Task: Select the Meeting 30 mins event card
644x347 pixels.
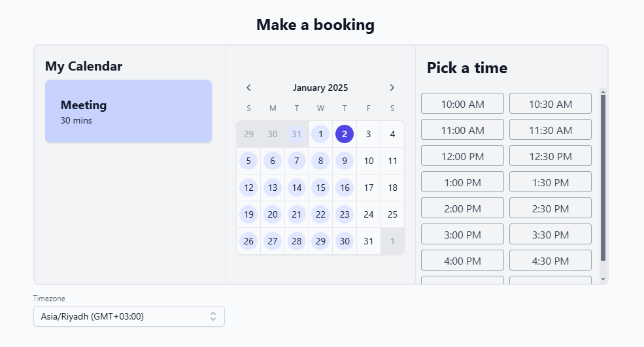Action: (128, 111)
